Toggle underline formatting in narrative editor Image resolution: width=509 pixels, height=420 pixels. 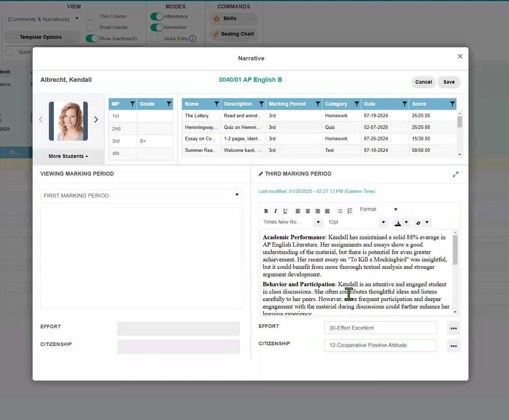coord(285,211)
